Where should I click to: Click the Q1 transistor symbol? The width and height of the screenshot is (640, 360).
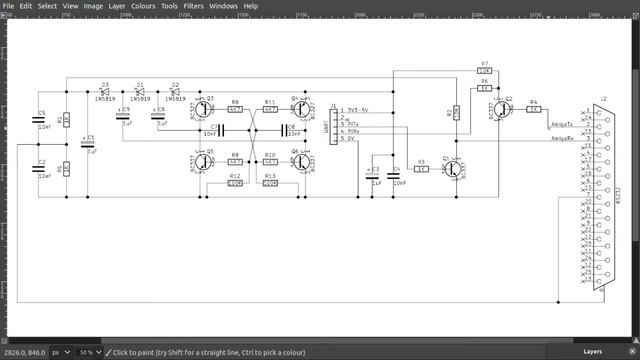(453, 169)
